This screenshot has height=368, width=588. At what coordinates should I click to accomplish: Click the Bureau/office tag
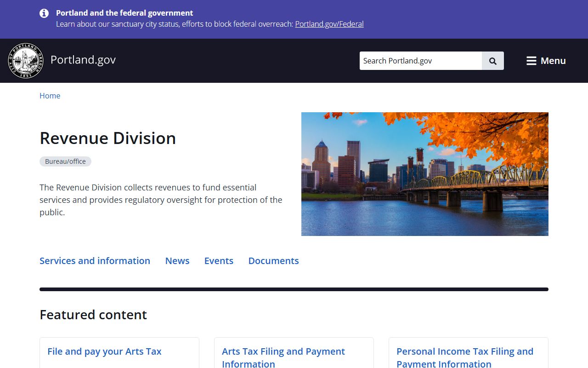point(65,161)
